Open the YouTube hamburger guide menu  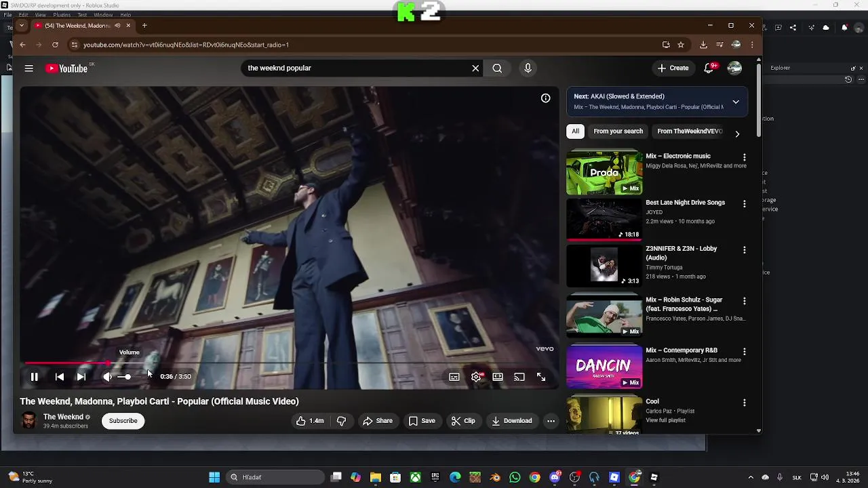[x=29, y=68]
